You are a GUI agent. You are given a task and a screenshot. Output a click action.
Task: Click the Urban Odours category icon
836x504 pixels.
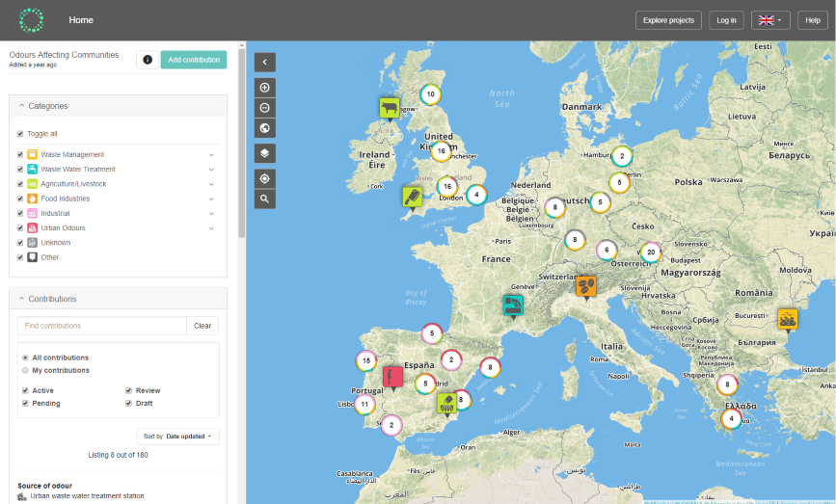[33, 228]
